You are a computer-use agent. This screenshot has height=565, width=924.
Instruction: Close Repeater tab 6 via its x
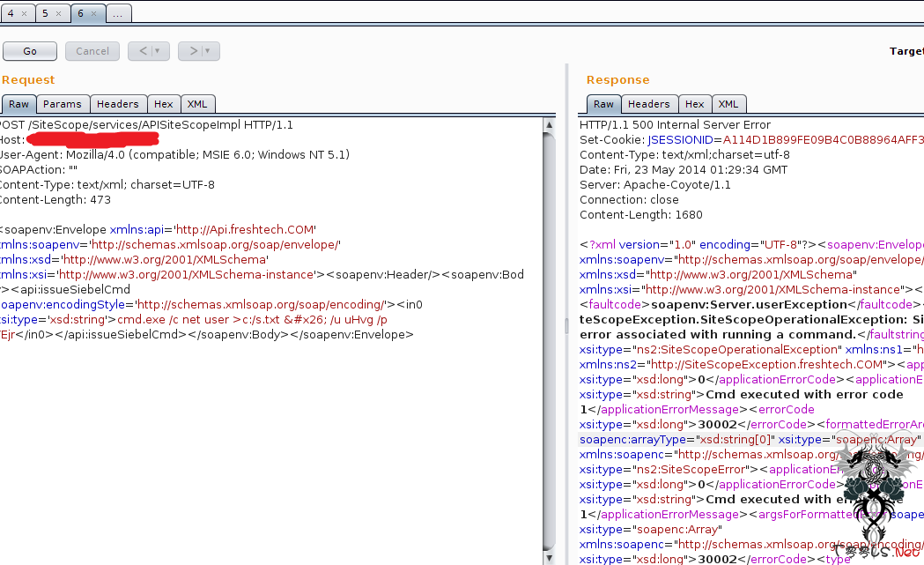[x=93, y=13]
